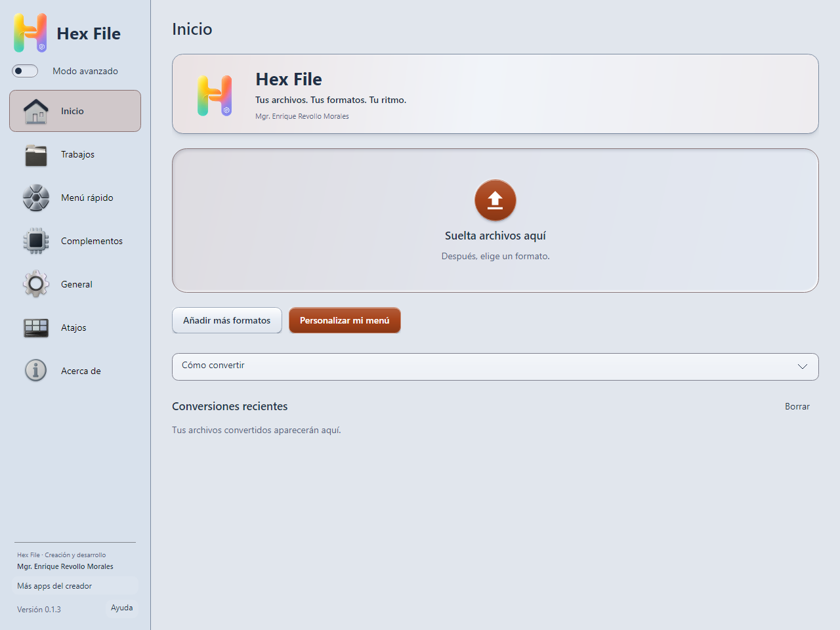The image size is (840, 630).
Task: Open the Complementos page
Action: click(75, 241)
